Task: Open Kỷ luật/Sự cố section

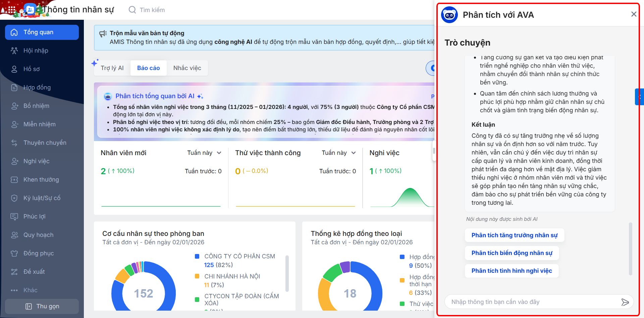Action: pos(42,198)
